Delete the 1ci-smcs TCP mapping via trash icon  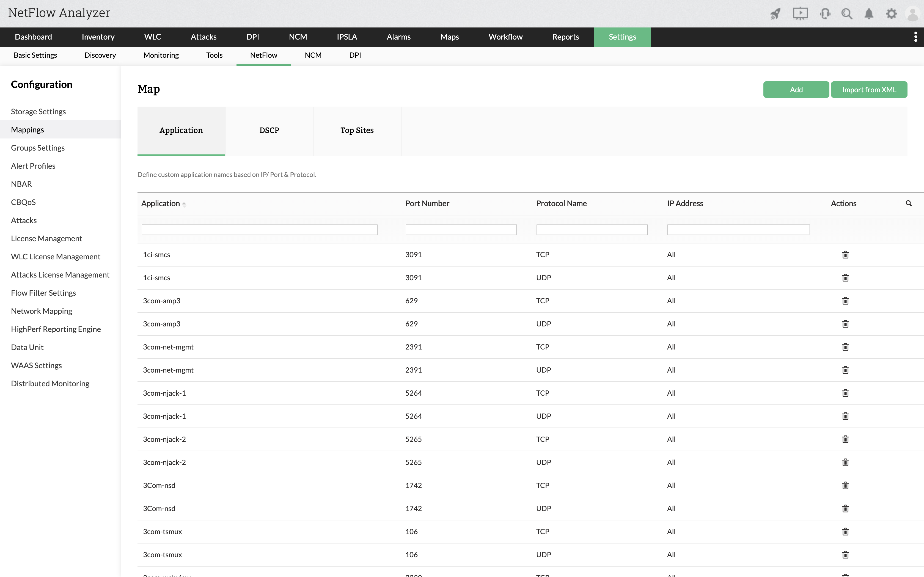point(845,254)
